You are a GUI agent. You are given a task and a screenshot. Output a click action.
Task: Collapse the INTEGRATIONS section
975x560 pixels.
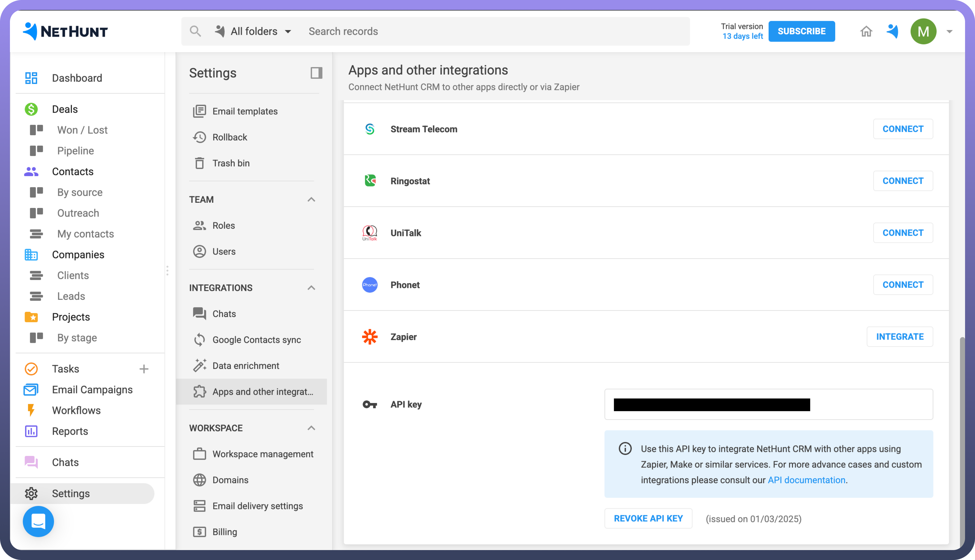[x=311, y=288]
